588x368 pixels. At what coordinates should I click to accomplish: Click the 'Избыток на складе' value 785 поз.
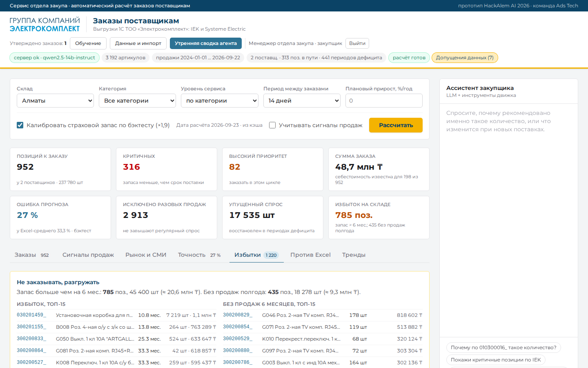354,215
